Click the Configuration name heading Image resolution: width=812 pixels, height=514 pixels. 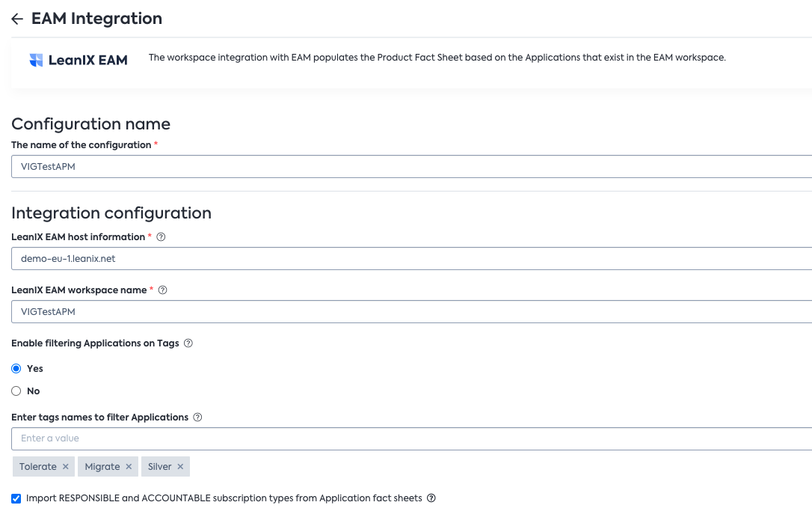pyautogui.click(x=90, y=124)
